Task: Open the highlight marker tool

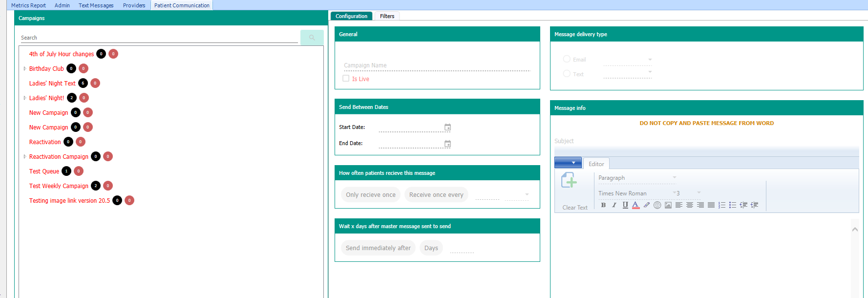Action: point(647,205)
